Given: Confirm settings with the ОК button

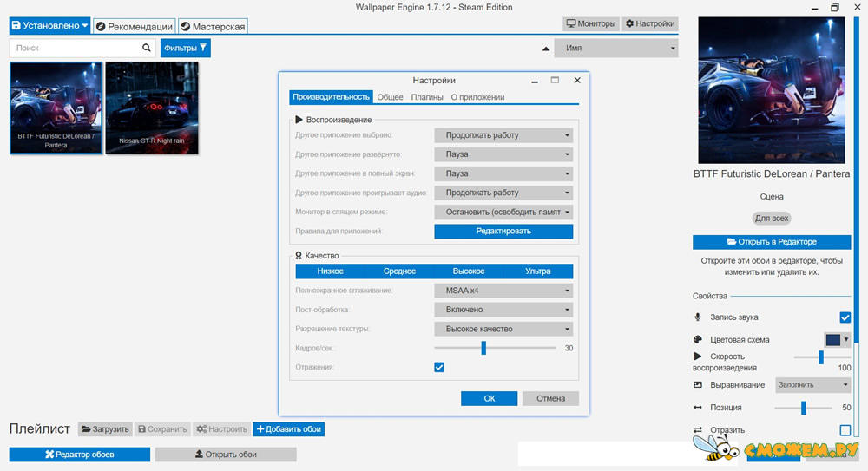Looking at the screenshot, I should (490, 398).
